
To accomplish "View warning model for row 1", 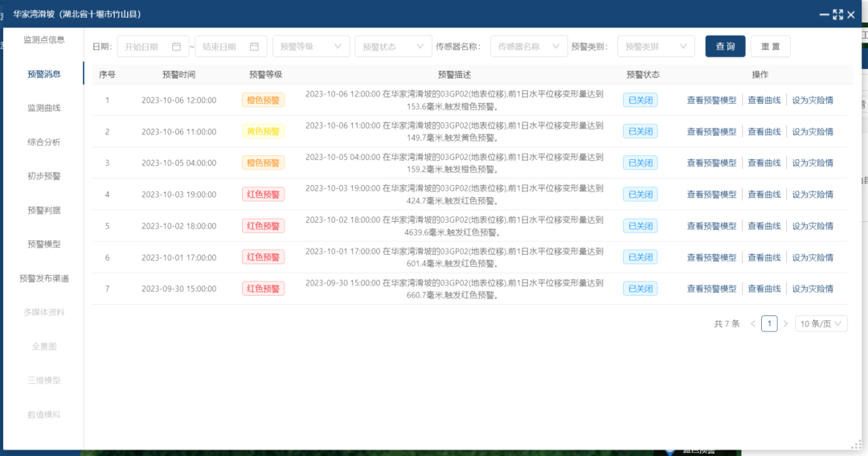I will (x=712, y=101).
